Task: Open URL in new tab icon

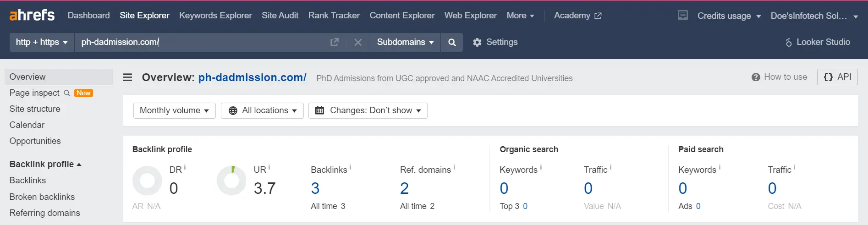Action: [335, 42]
